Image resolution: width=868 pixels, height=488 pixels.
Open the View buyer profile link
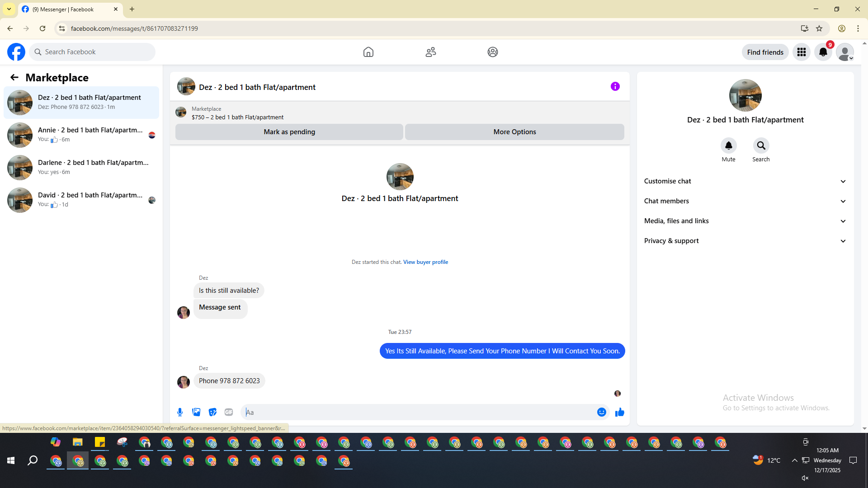(x=425, y=262)
